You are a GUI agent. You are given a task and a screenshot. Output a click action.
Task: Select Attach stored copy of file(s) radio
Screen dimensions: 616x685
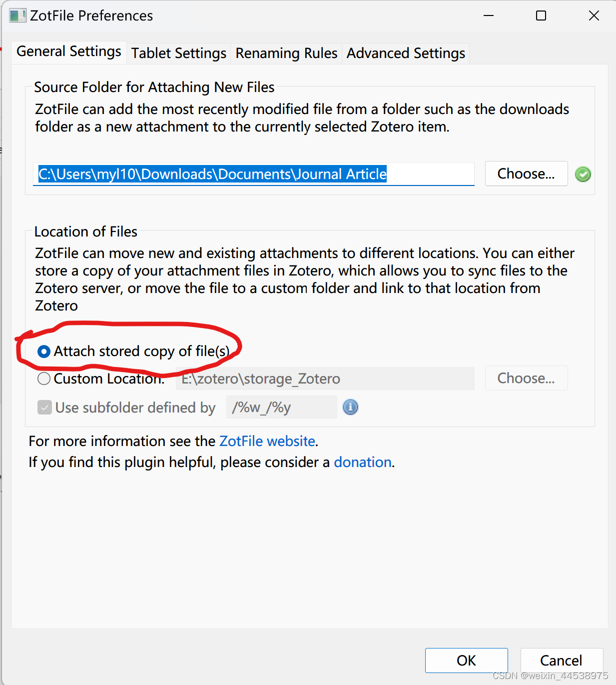pos(44,351)
